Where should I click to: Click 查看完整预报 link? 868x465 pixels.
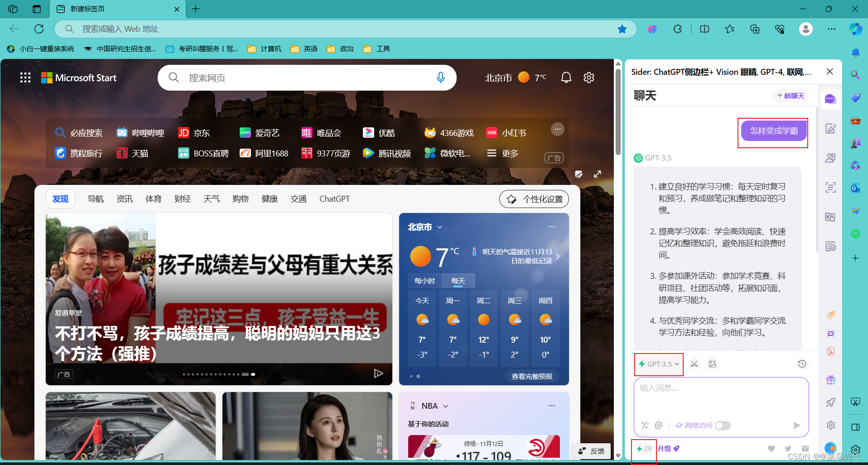532,376
